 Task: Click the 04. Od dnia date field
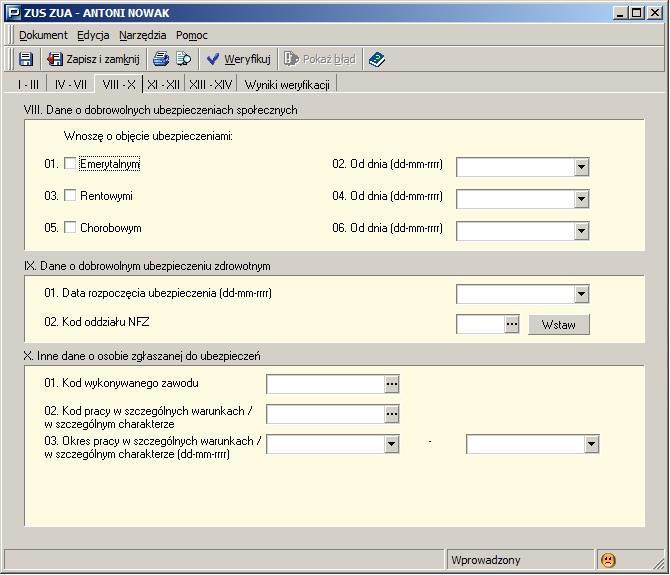point(515,199)
